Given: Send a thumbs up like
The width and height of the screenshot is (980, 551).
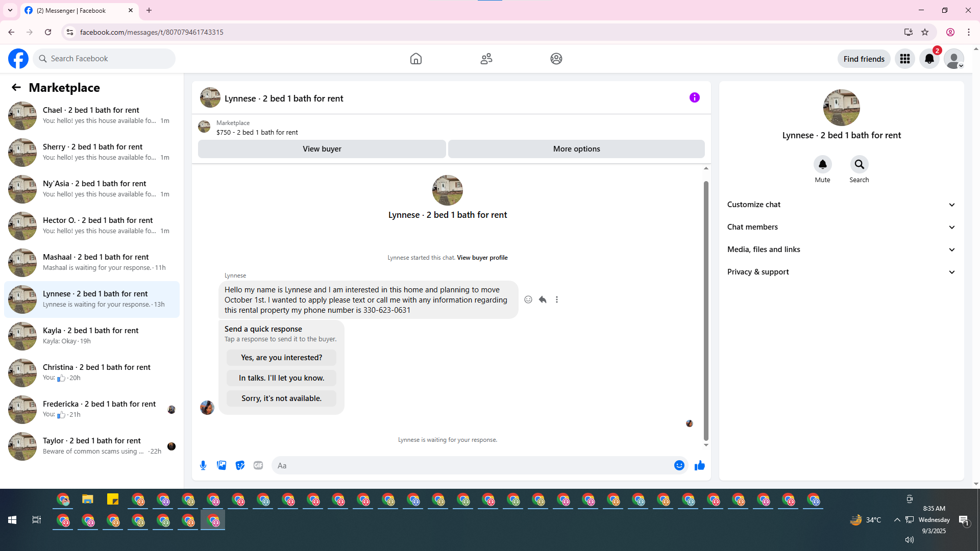Looking at the screenshot, I should click(x=700, y=465).
